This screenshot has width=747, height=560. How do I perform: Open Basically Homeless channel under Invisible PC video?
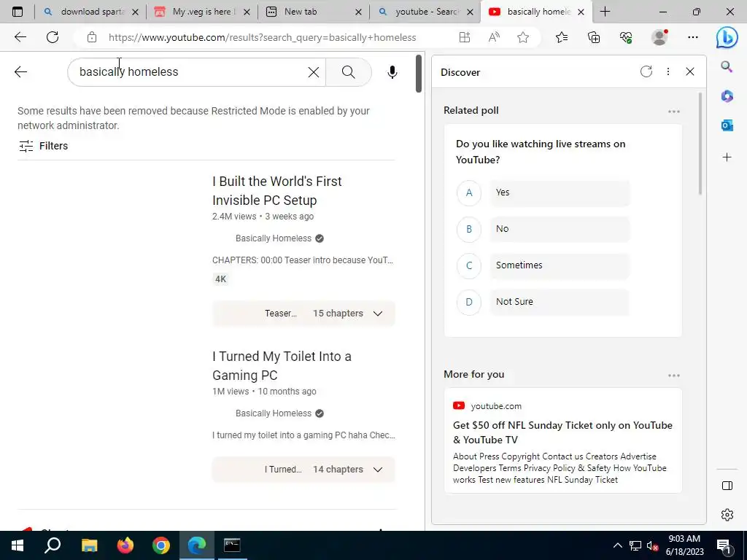click(273, 238)
